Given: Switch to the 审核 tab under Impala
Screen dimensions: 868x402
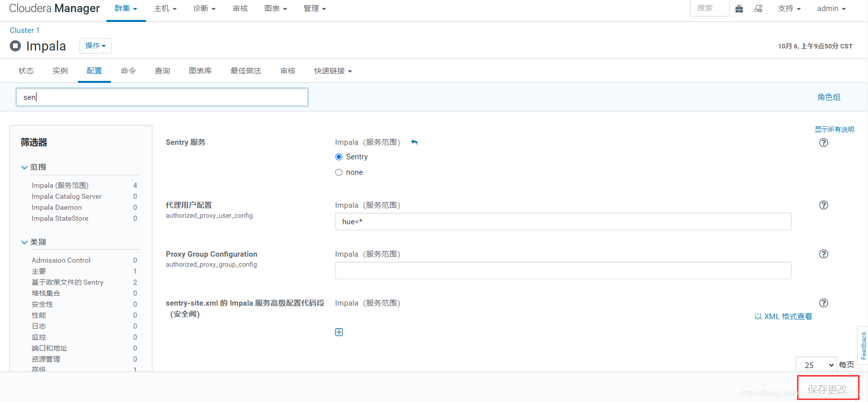Looking at the screenshot, I should point(288,71).
